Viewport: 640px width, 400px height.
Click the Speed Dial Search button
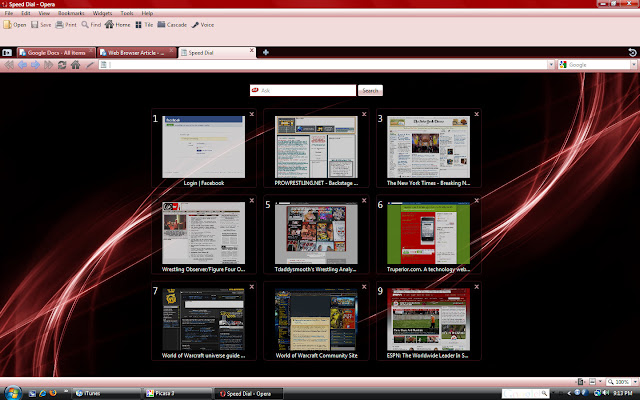coord(370,90)
